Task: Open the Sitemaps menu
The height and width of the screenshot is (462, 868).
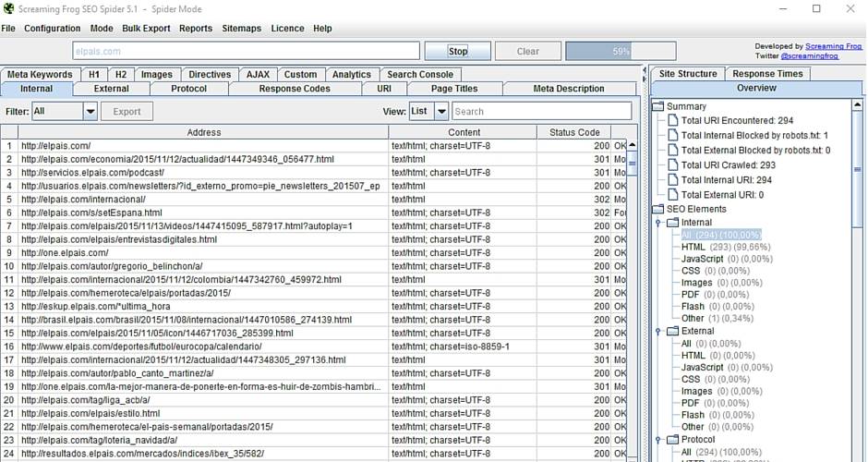Action: tap(241, 29)
